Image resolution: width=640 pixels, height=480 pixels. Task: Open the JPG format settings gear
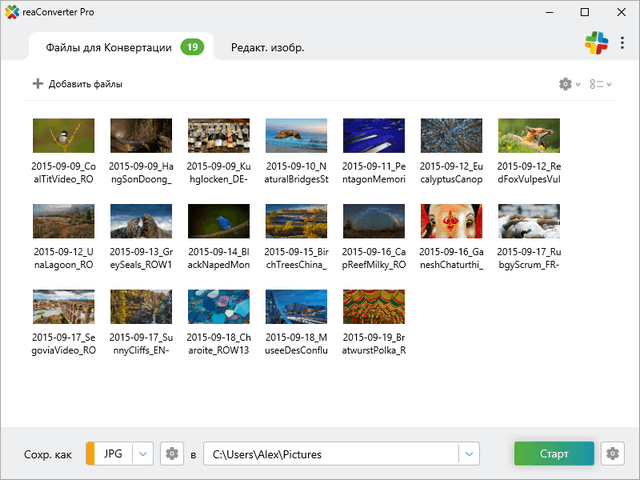coord(172,453)
